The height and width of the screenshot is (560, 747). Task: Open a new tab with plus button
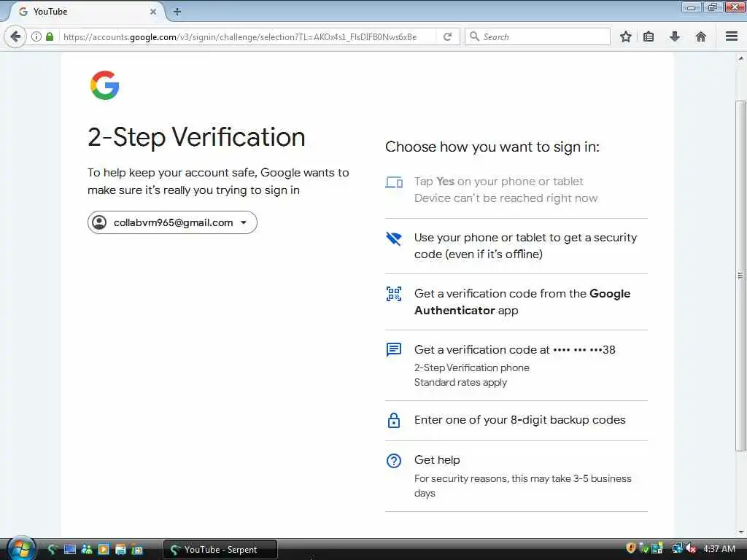tap(177, 12)
